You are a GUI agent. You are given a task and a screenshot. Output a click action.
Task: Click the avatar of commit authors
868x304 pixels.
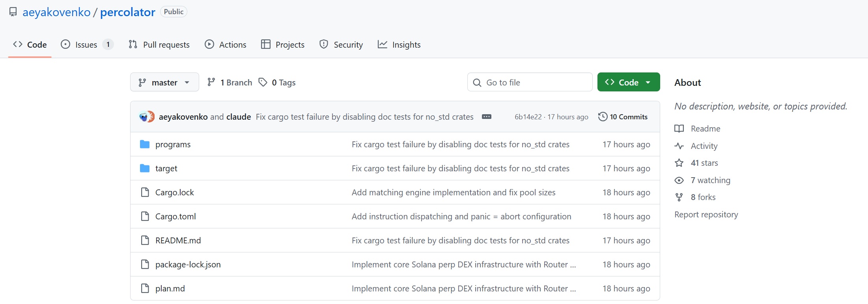point(147,117)
